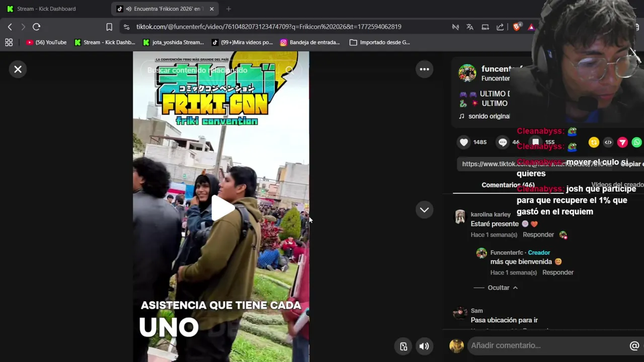Repost the video with the yellow icon

tap(594, 142)
